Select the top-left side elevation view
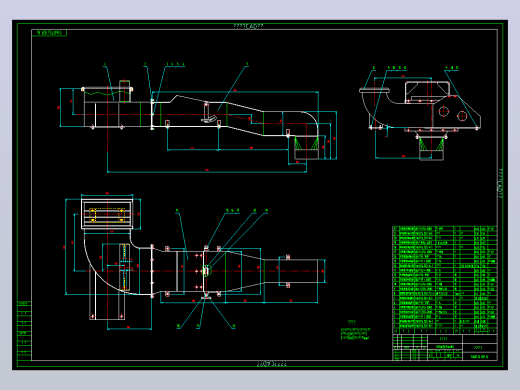Viewport: 520px width, 390px height. (x=198, y=118)
